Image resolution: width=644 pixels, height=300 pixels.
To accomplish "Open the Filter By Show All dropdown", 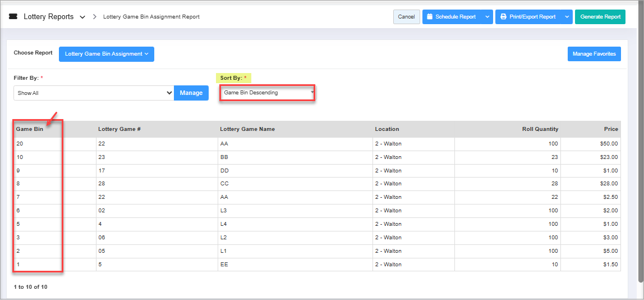I will (x=94, y=93).
